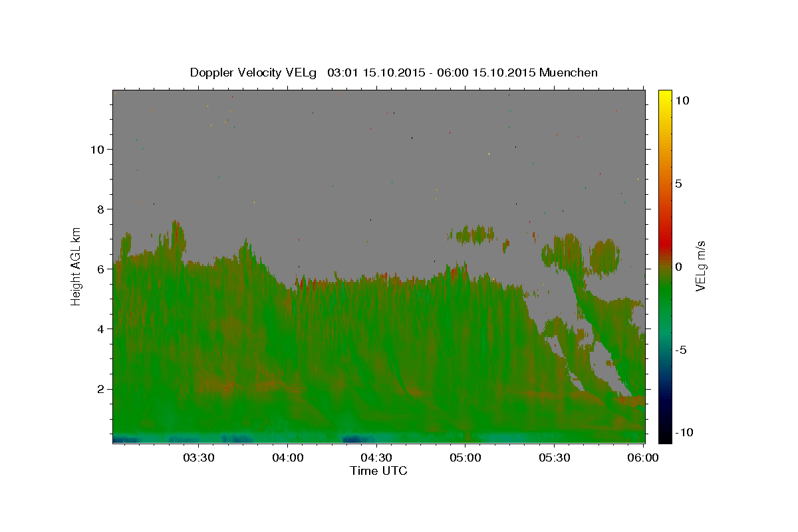Click the height tick label 10
Viewport: 798px width, 532px height.
click(x=97, y=150)
